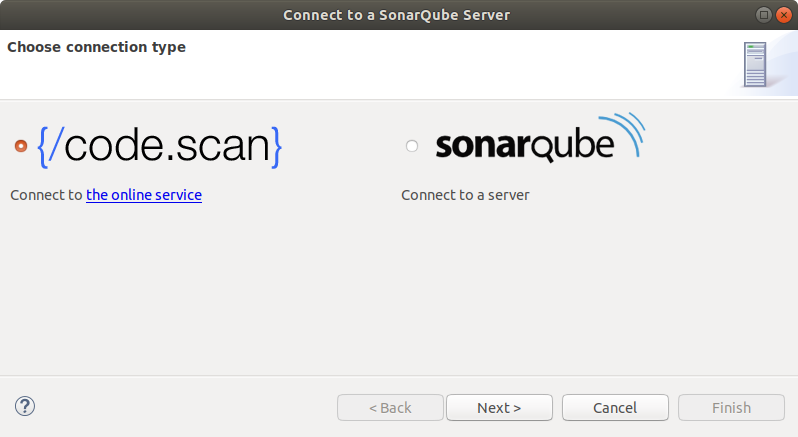Click the {/code.scan} logo

[x=160, y=147]
